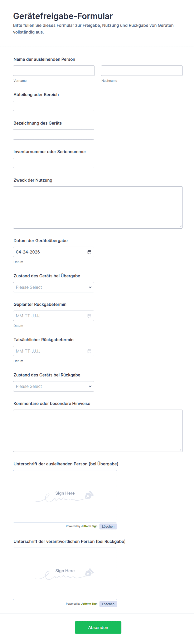Click the resize handle of Zweck der Nutzung textarea
The image size is (194, 644).
pyautogui.click(x=180, y=226)
